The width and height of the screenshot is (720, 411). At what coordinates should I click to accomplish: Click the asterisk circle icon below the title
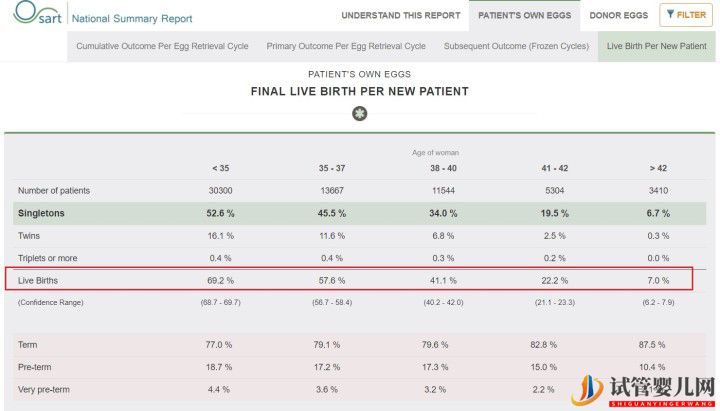[360, 114]
